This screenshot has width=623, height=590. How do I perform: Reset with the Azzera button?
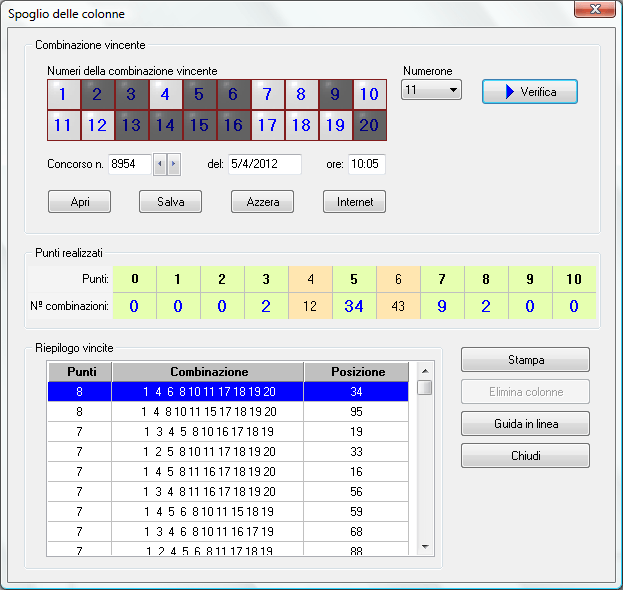coord(262,202)
